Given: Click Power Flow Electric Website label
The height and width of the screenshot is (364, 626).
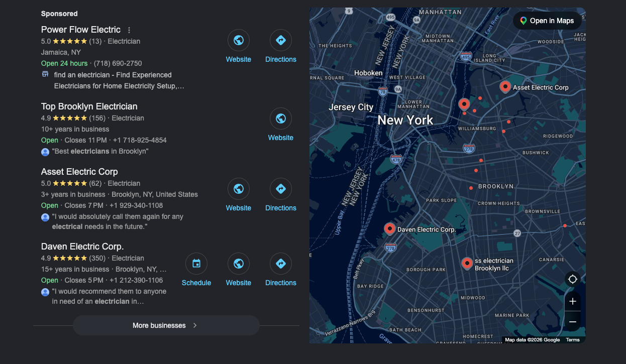Looking at the screenshot, I should click(239, 59).
